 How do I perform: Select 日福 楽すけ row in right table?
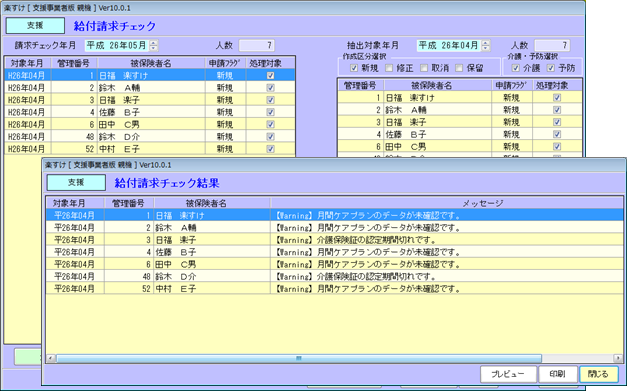point(460,98)
